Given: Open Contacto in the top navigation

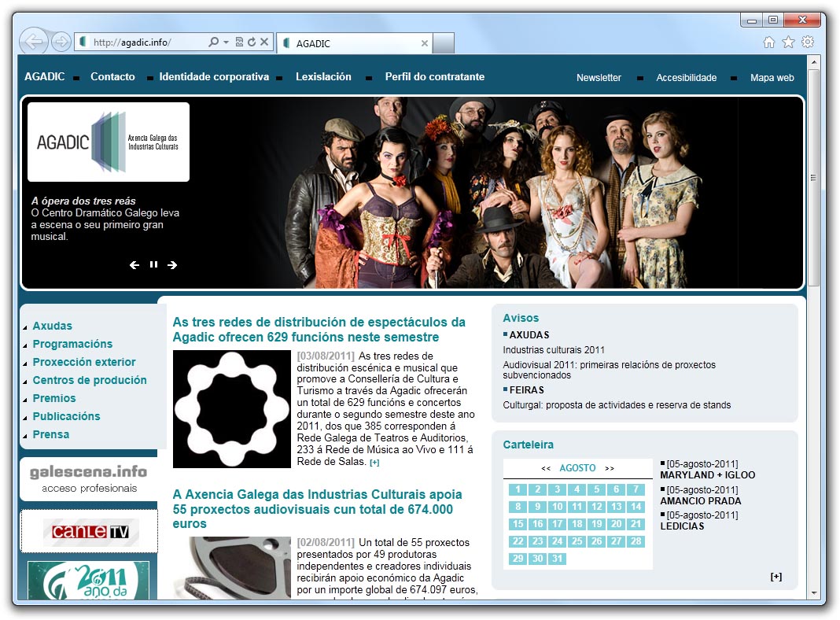Looking at the screenshot, I should 112,76.
